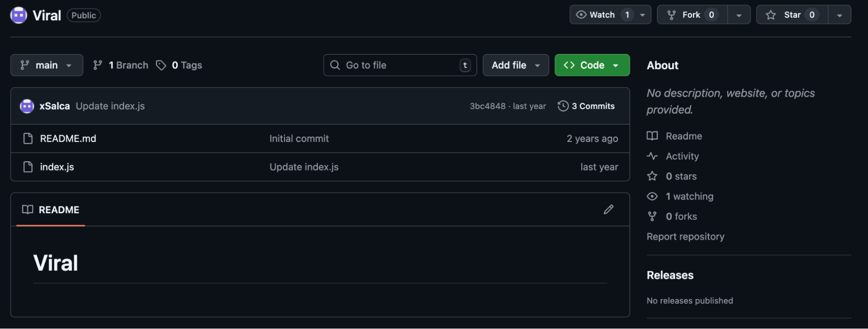Viewport: 868px width, 329px height.
Task: Click the tag icon beside 0 Tags
Action: point(161,65)
